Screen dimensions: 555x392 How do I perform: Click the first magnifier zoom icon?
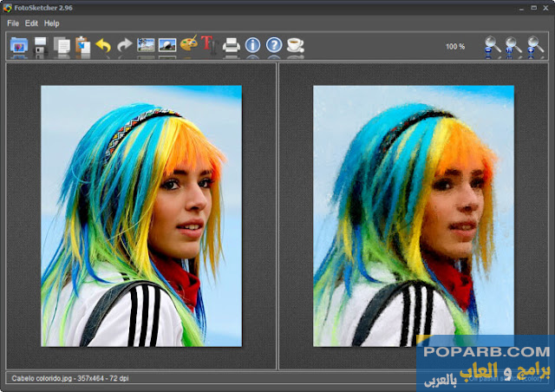pyautogui.click(x=493, y=46)
